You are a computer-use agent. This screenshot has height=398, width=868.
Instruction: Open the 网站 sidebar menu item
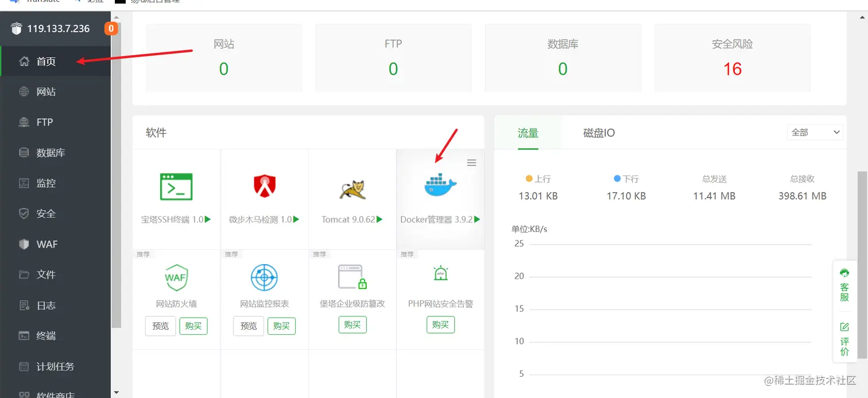coord(56,92)
